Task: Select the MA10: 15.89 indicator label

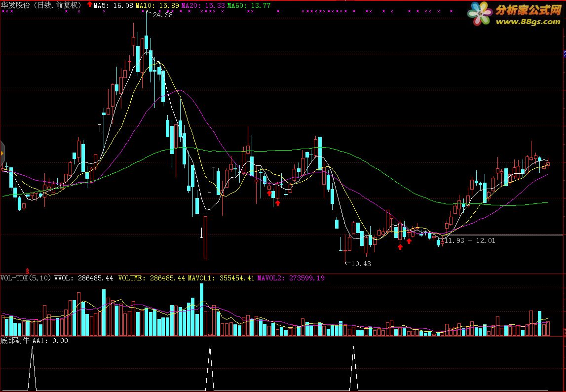Action: point(157,6)
